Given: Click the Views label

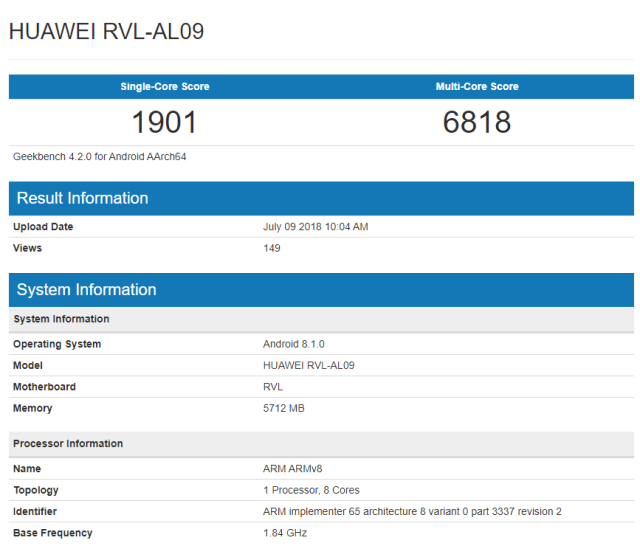Looking at the screenshot, I should click(x=27, y=248).
